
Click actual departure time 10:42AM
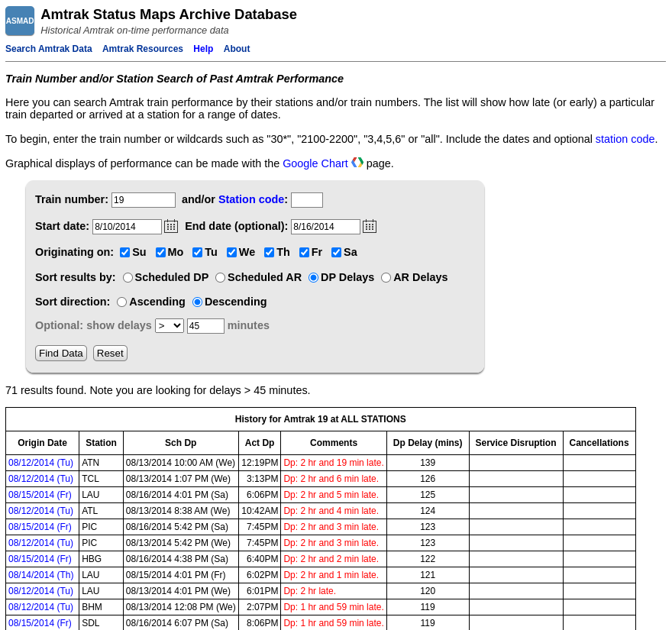[x=260, y=511]
